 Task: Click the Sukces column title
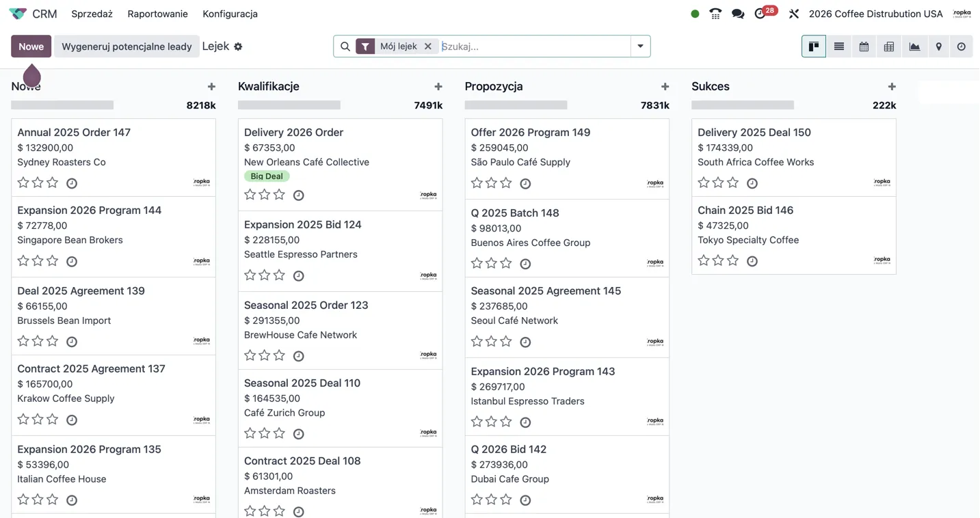[x=711, y=86]
